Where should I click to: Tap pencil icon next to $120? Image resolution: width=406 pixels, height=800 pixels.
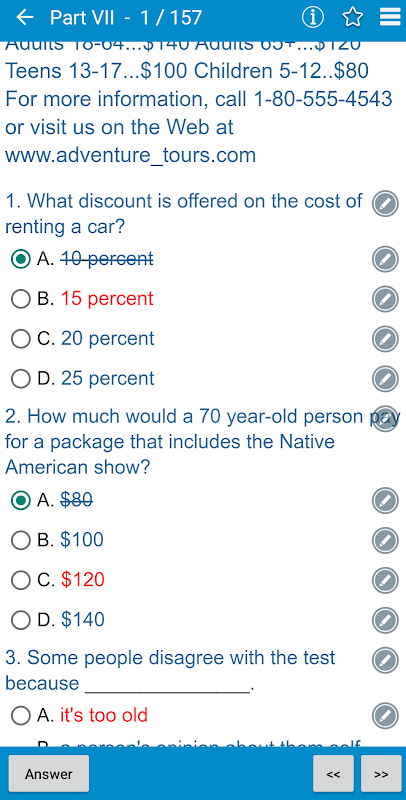(385, 580)
